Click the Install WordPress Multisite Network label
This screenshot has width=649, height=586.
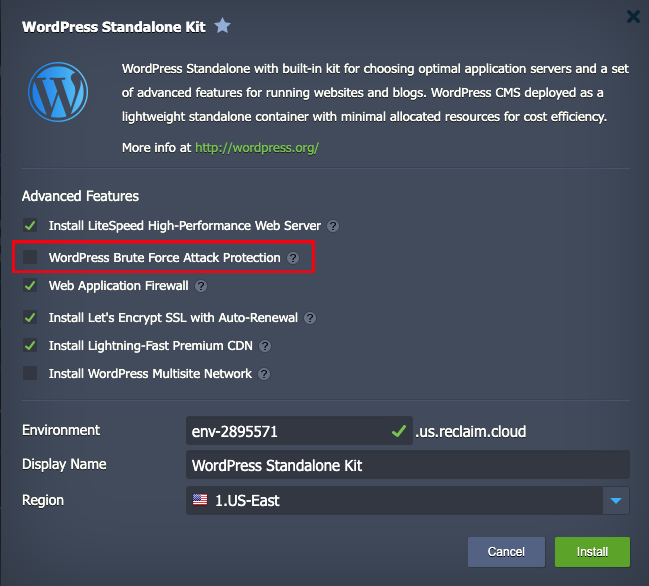150,374
